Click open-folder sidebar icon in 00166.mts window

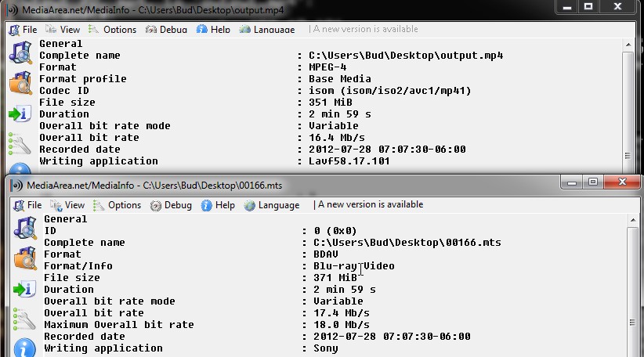click(25, 258)
